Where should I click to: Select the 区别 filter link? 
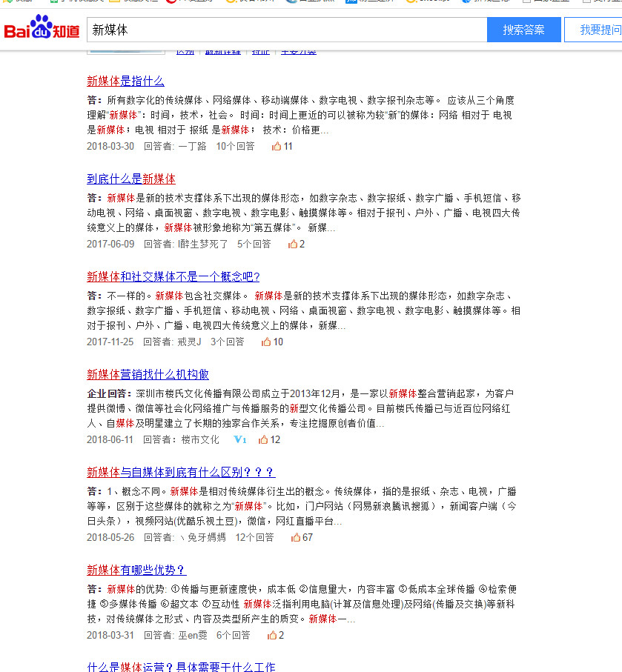185,50
